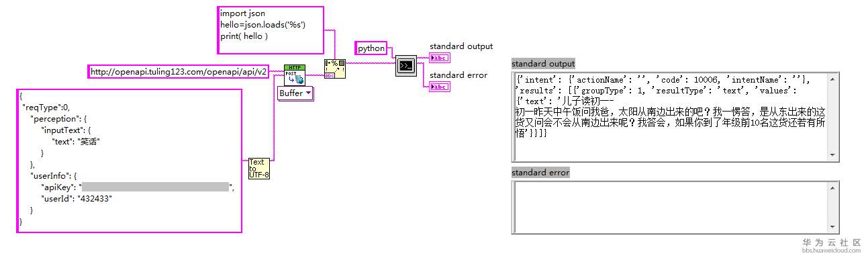Select the Format Into String node
Image resolution: width=868 pixels, height=260 pixels.
point(334,68)
